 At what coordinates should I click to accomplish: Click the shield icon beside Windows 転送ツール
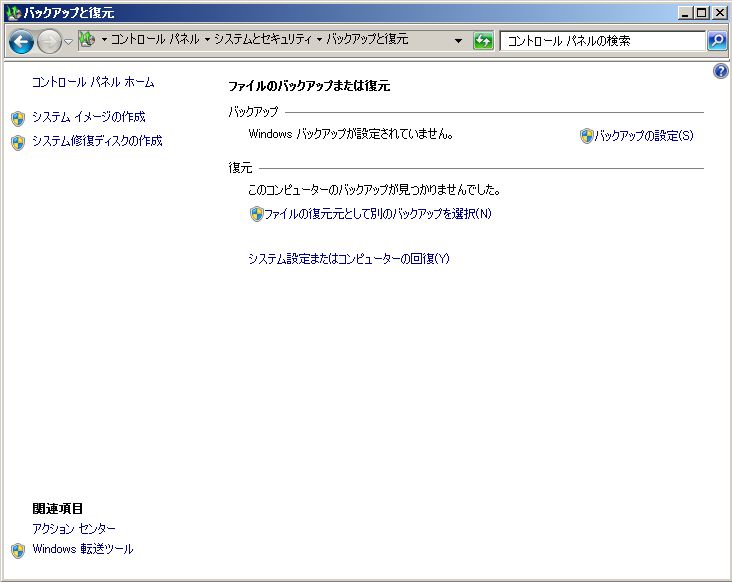(18, 551)
